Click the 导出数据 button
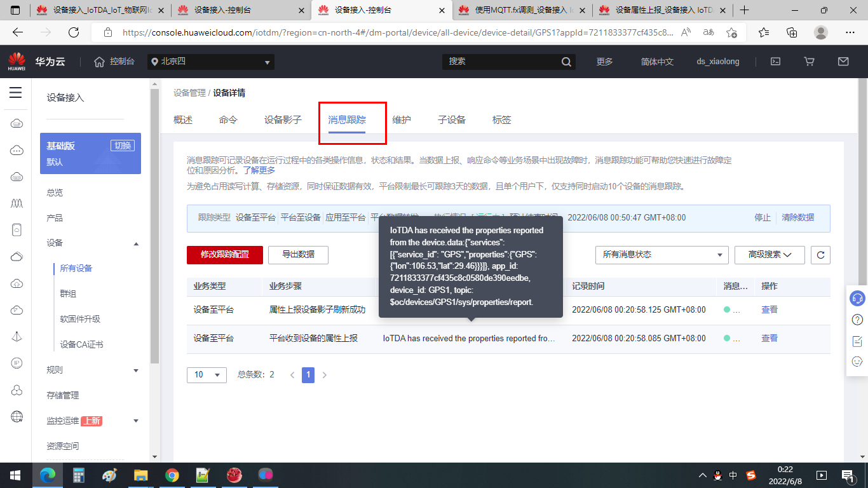This screenshot has height=488, width=868. pyautogui.click(x=298, y=255)
